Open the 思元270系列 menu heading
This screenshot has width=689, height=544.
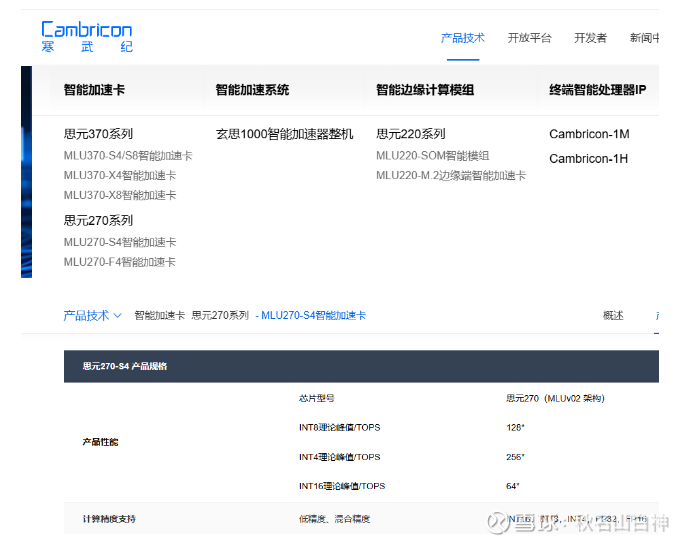coord(98,220)
